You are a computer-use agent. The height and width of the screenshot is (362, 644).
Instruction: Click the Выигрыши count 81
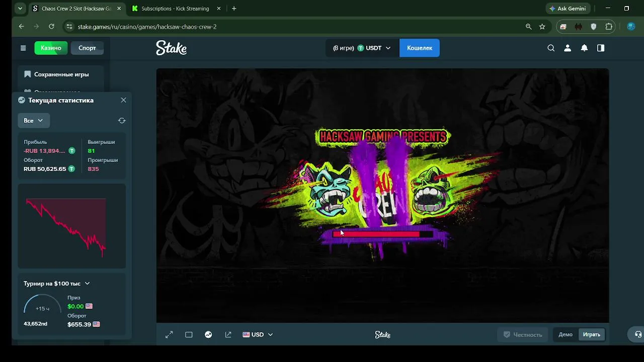tap(91, 151)
